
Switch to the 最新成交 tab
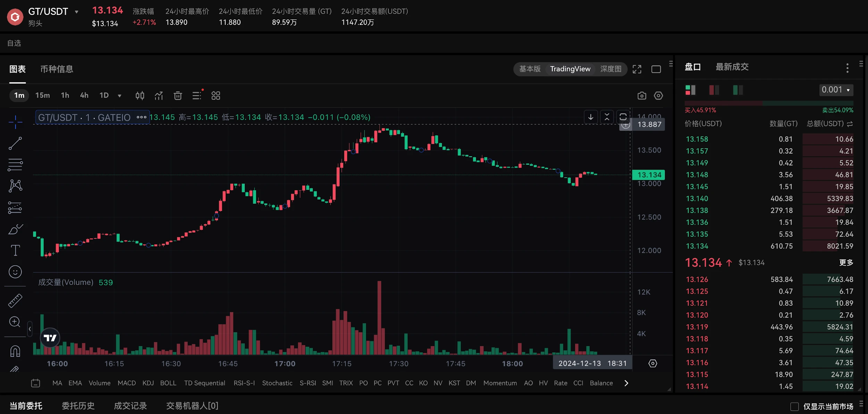coord(732,67)
